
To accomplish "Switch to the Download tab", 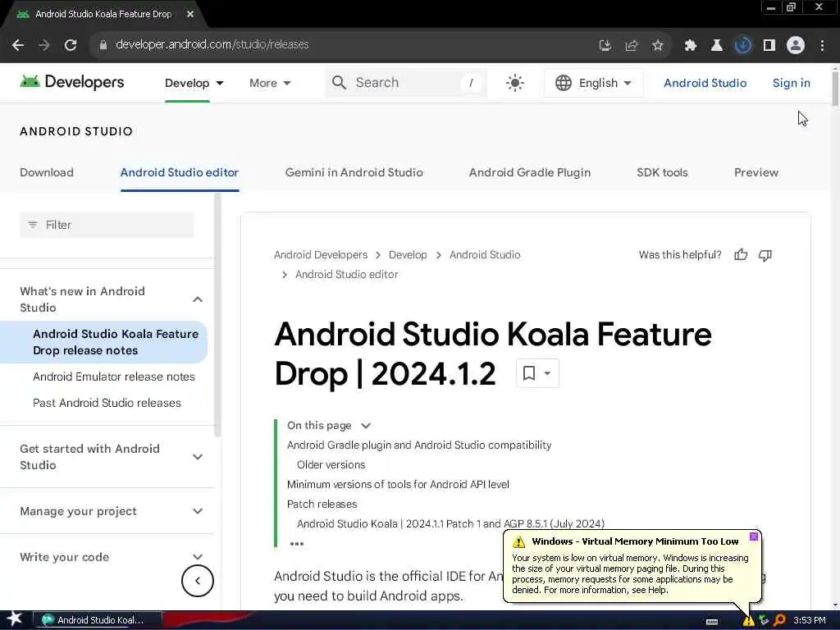I will tap(47, 172).
